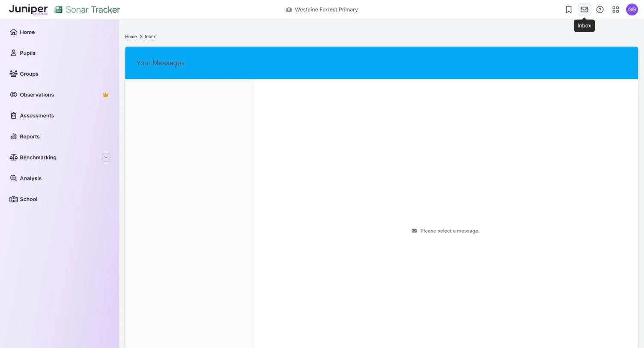Open the bookmarks icon in top bar
The image size is (644, 348).
(569, 9)
